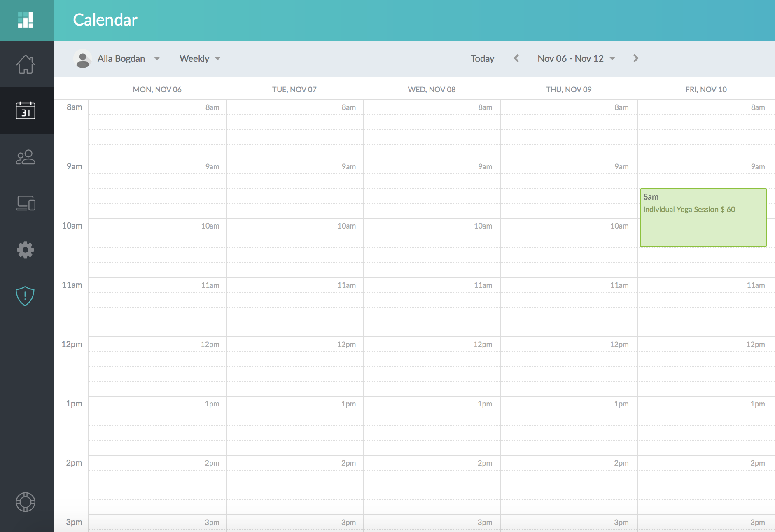Select the 9am slot on Tuesday Nov 07
Screen dimensions: 775x532
(295, 166)
